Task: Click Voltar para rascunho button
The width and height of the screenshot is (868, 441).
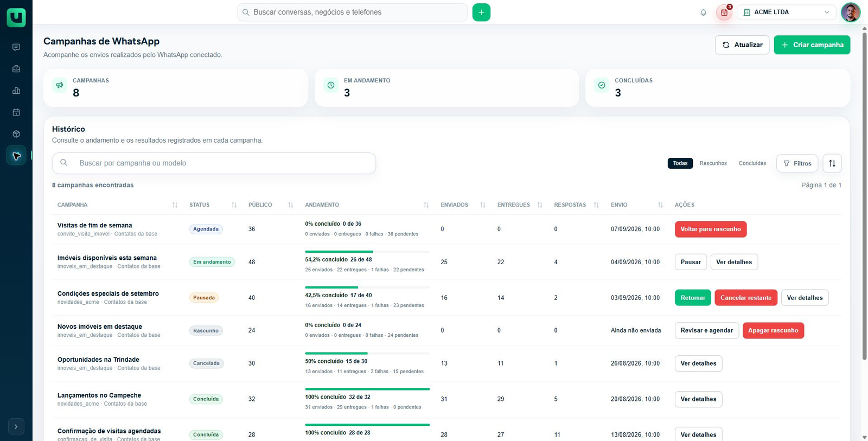Action: coord(711,229)
